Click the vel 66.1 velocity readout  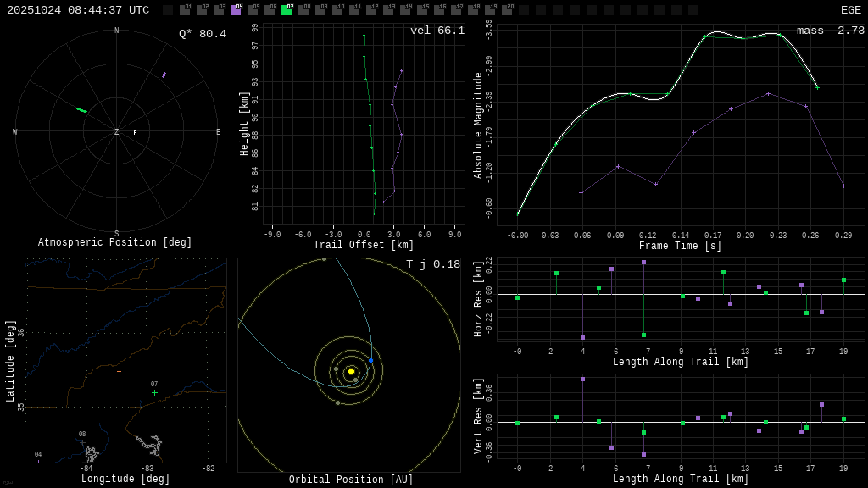[437, 30]
